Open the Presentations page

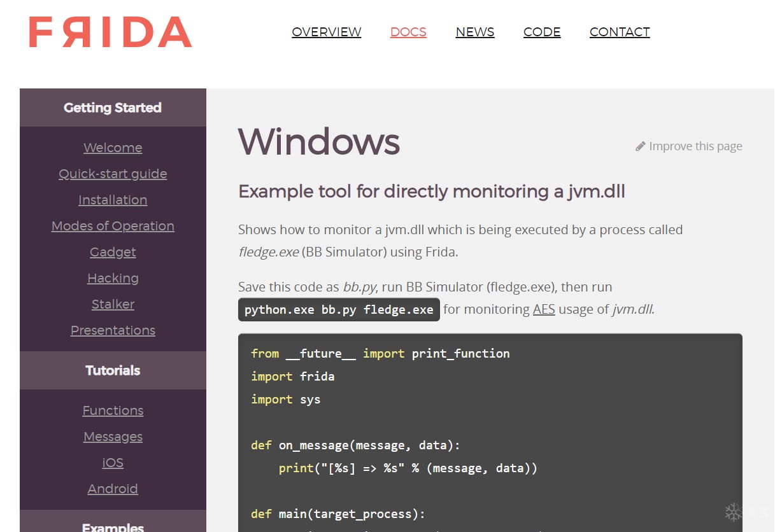pos(113,330)
